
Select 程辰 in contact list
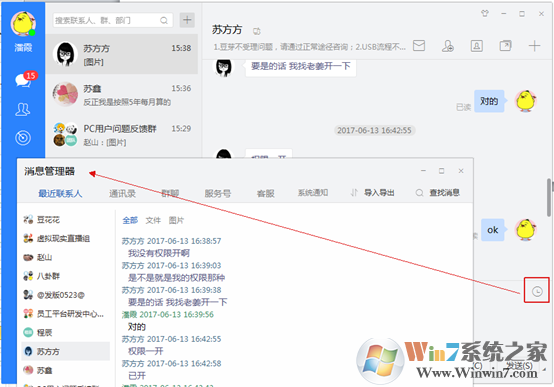pyautogui.click(x=66, y=333)
